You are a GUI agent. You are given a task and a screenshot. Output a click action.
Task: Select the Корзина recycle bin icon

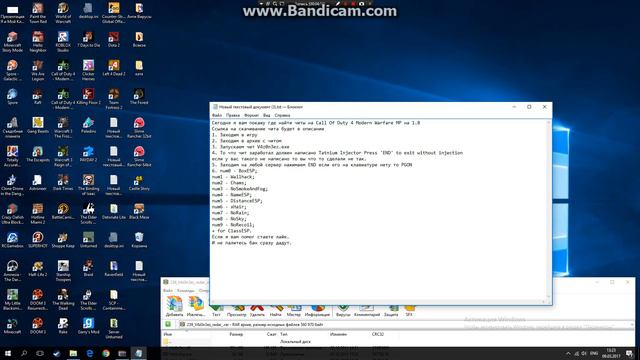tap(139, 240)
